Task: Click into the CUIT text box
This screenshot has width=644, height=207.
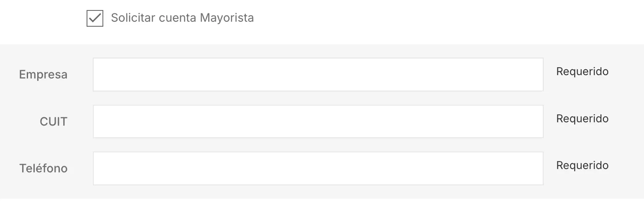Action: (318, 121)
